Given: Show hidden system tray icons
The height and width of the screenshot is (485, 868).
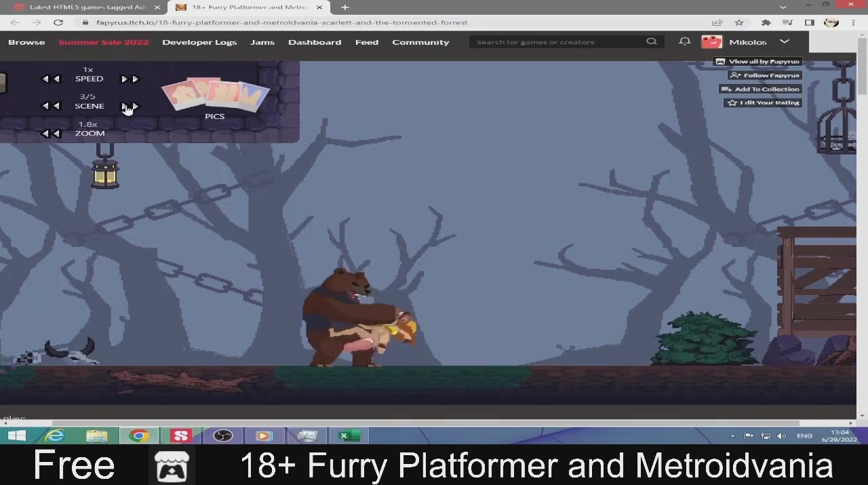Looking at the screenshot, I should 732,435.
